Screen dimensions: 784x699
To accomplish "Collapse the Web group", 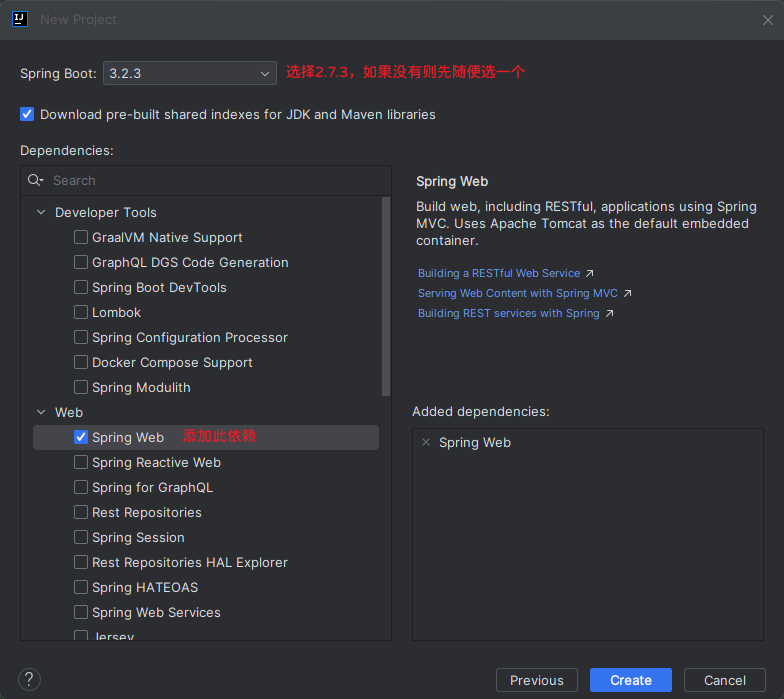I will [x=41, y=412].
